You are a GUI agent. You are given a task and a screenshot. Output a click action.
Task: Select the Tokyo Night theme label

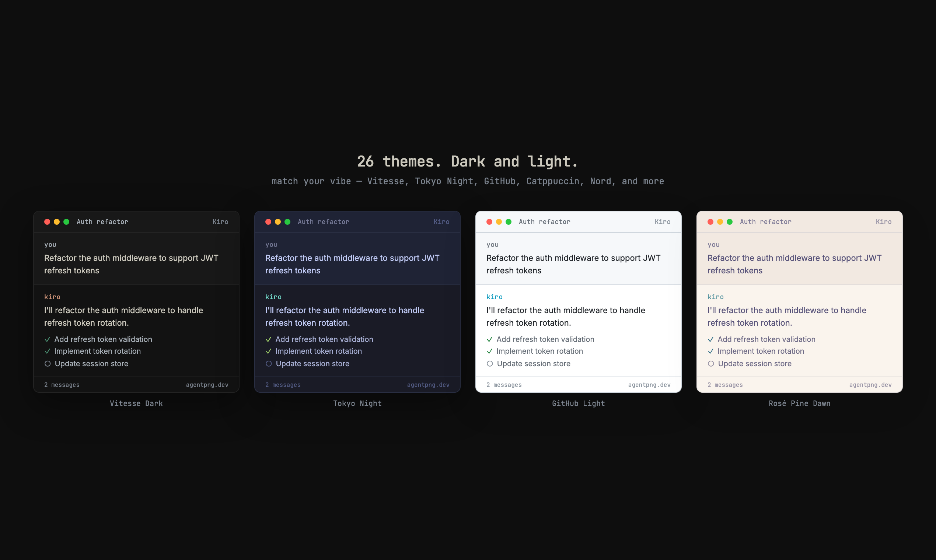point(357,403)
